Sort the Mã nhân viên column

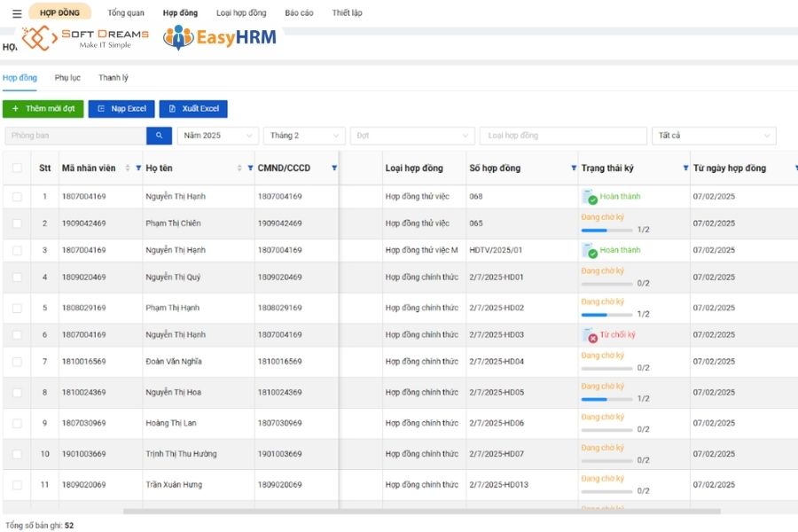click(x=127, y=168)
